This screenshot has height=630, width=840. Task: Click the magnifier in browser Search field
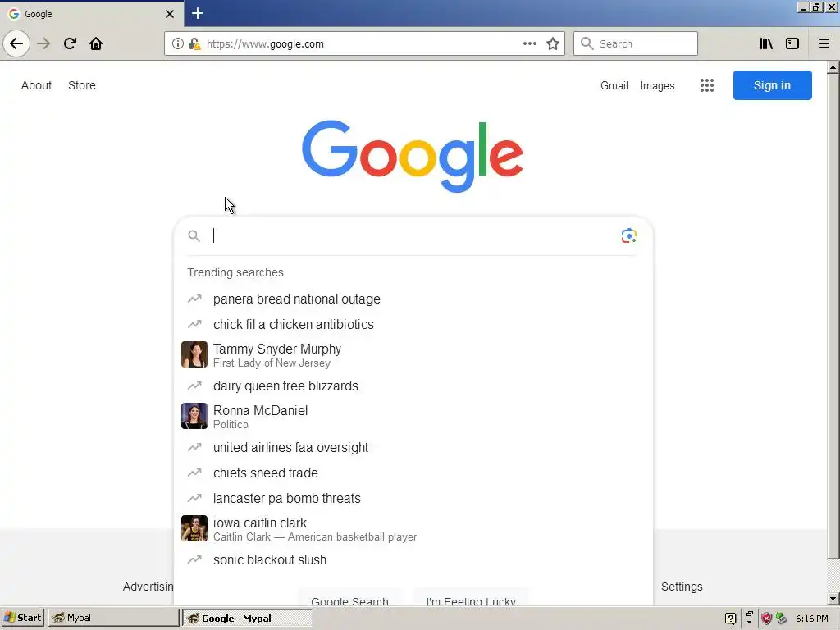pos(587,43)
